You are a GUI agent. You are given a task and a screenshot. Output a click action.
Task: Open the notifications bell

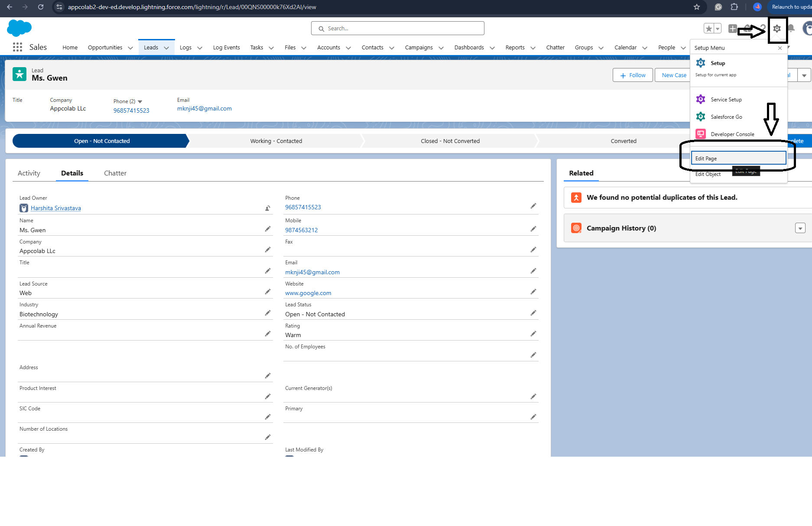(791, 29)
